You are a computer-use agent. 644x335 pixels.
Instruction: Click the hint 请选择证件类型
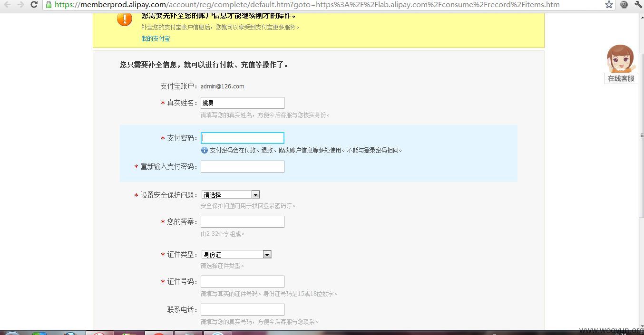(222, 266)
